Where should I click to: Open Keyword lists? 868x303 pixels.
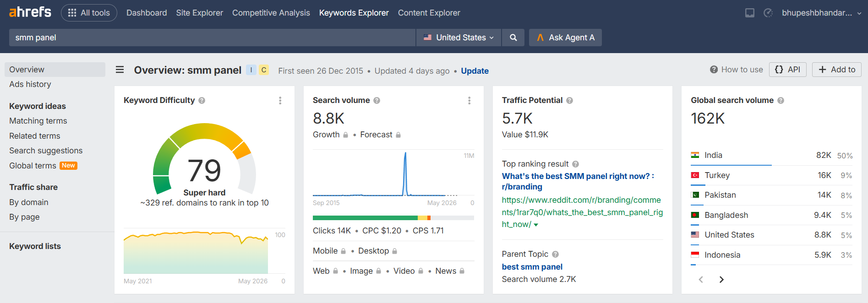click(35, 246)
